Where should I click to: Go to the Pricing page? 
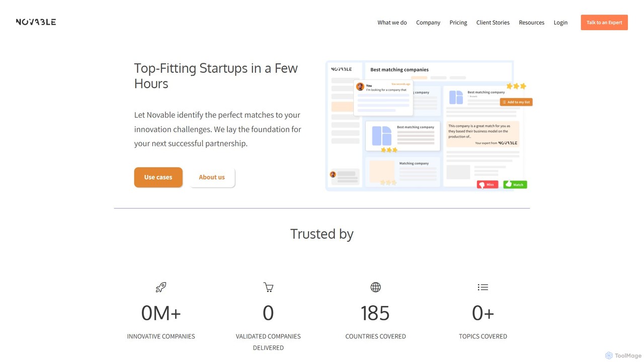(458, 23)
